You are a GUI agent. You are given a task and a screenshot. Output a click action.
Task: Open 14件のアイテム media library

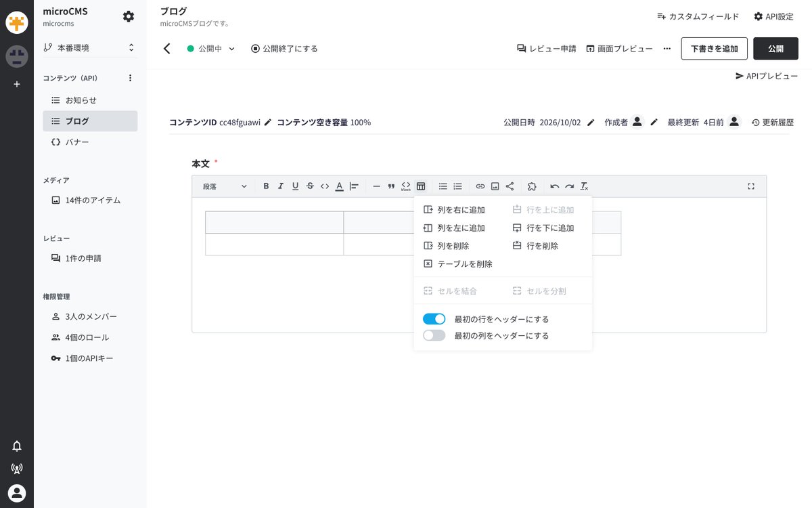[x=90, y=200]
